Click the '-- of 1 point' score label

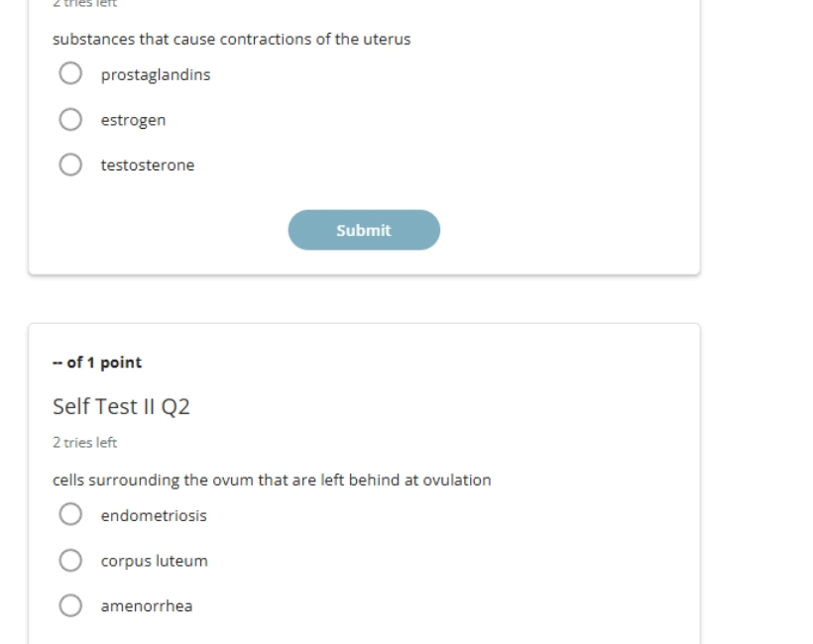click(x=97, y=363)
